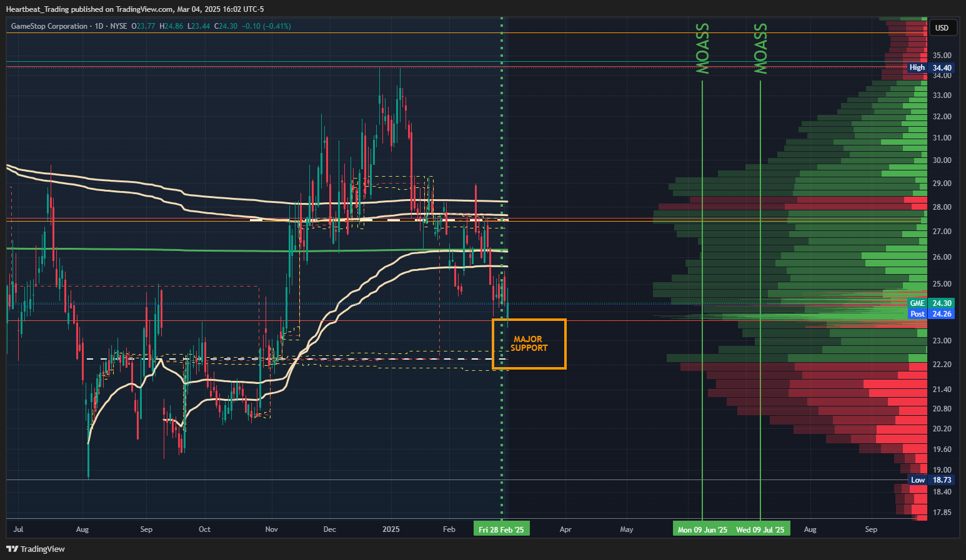Click the 35.00 price axis label
The width and height of the screenshot is (966, 560).
coord(942,56)
